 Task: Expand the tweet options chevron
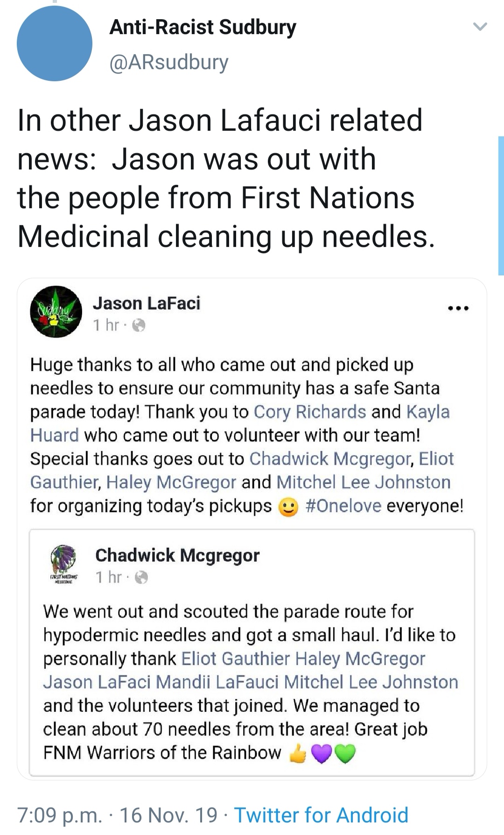(480, 27)
